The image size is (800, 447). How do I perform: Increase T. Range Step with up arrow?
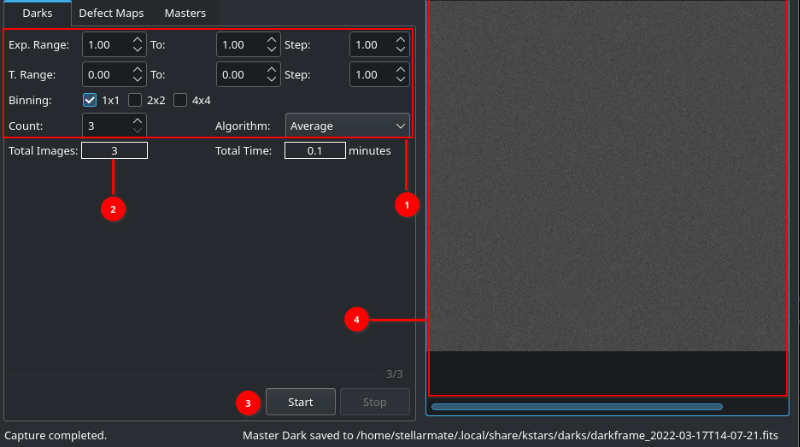click(x=401, y=69)
